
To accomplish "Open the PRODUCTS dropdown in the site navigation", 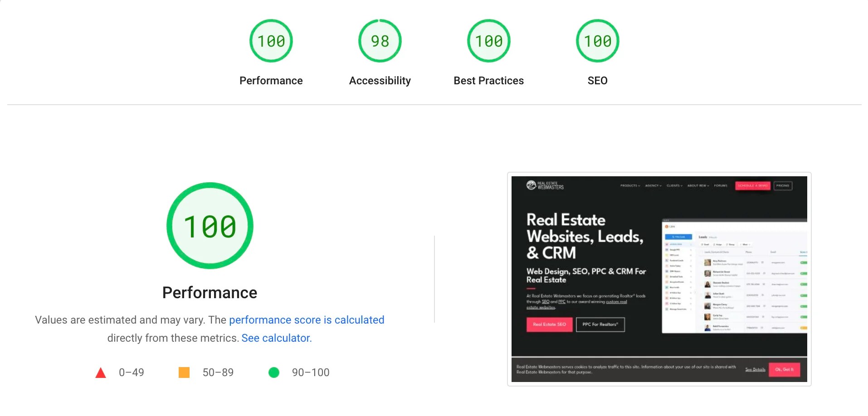I will (630, 185).
